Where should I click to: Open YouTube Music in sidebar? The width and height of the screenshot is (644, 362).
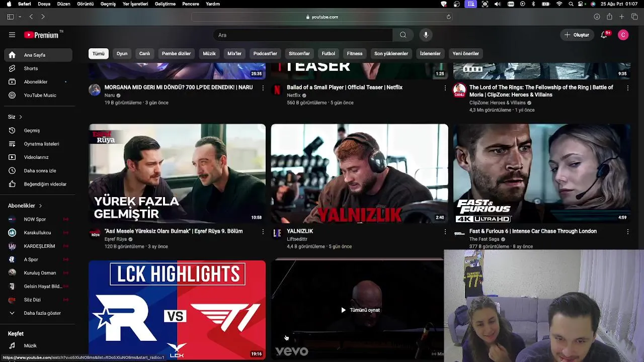tap(38, 95)
